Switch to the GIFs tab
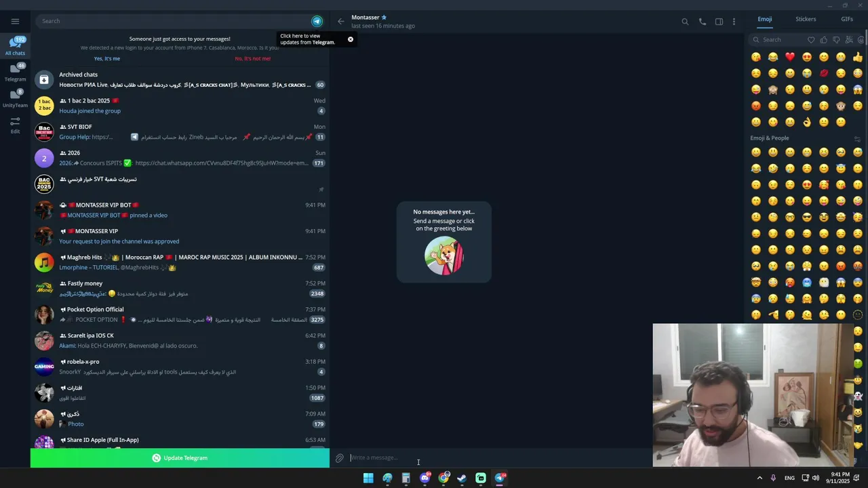The width and height of the screenshot is (868, 488). pyautogui.click(x=847, y=19)
